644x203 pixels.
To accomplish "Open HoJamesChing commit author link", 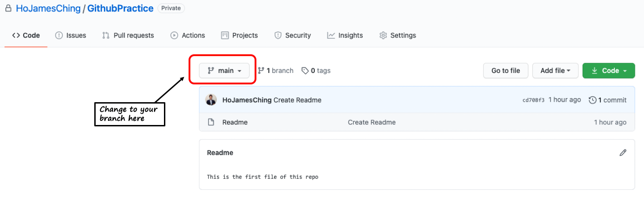I will pyautogui.click(x=247, y=100).
